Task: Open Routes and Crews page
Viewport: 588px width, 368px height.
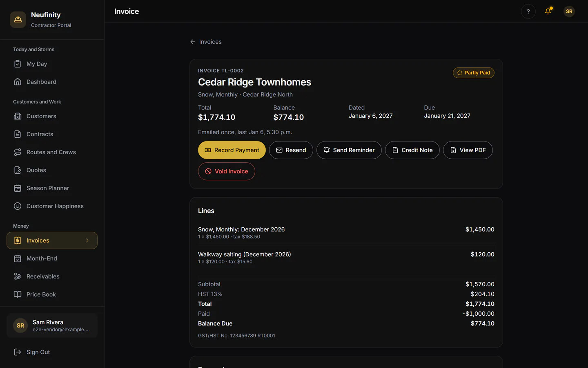Action: [52, 152]
